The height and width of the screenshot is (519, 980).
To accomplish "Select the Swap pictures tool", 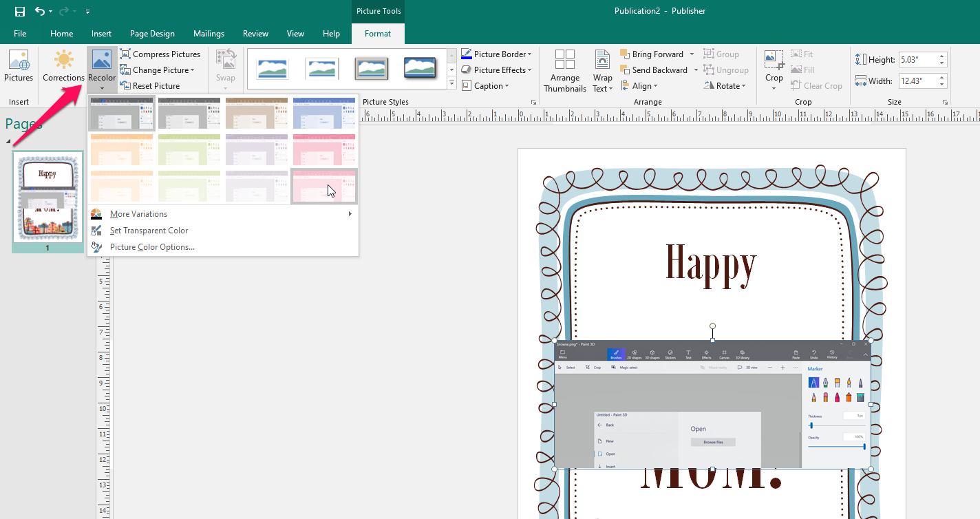I will click(x=226, y=66).
